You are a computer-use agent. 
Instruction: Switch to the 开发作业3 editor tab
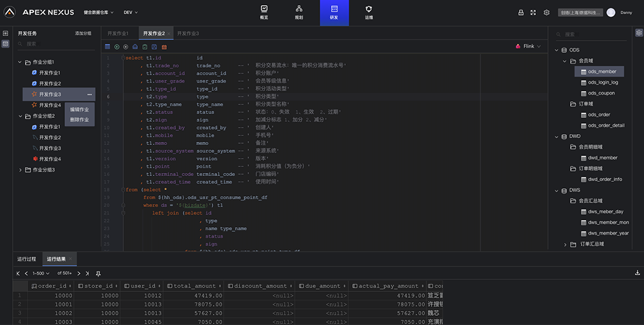coord(188,33)
